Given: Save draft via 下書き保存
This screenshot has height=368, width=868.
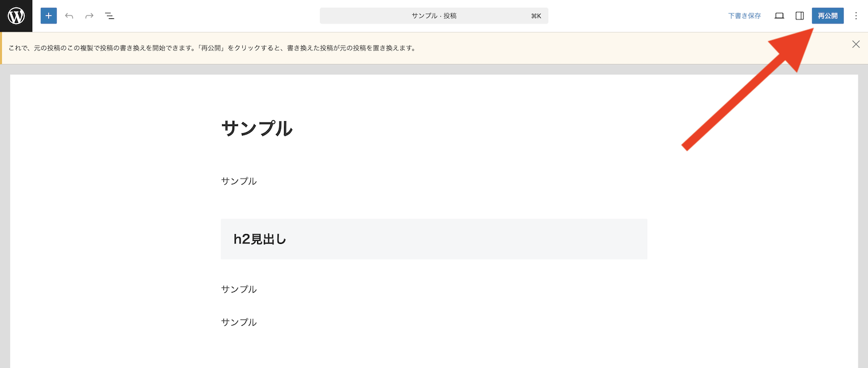Looking at the screenshot, I should 744,16.
